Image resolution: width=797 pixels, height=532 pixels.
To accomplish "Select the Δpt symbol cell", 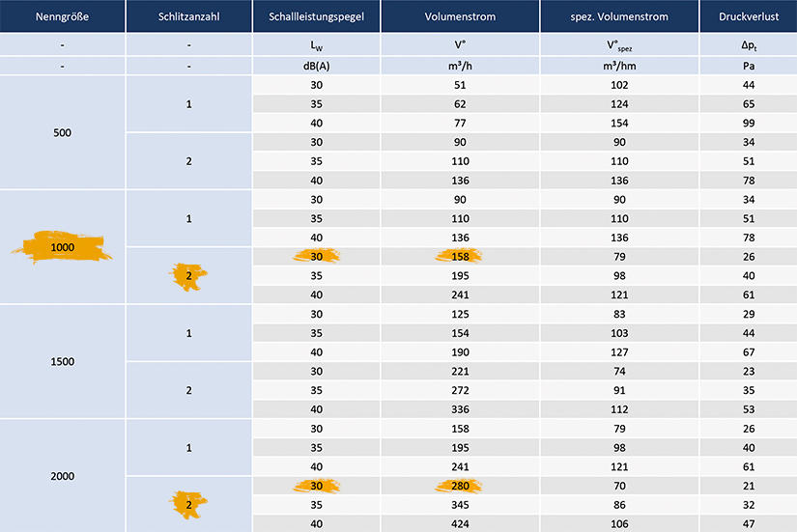I will (x=749, y=44).
